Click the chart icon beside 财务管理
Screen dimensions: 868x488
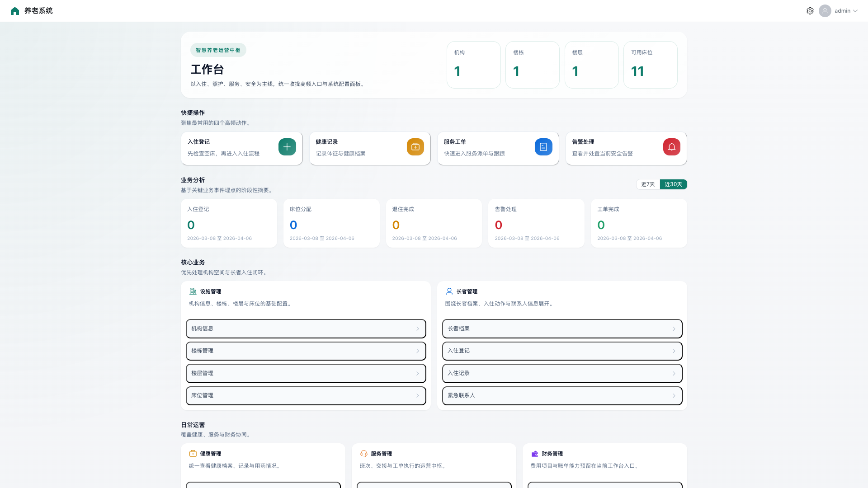(x=534, y=454)
